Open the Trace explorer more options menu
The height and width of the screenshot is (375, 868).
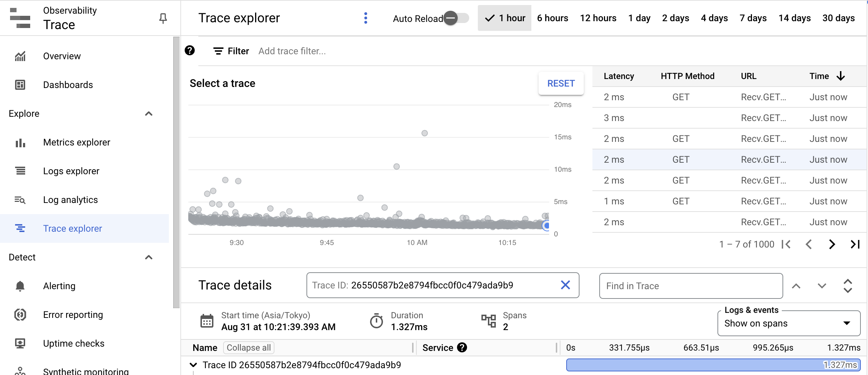[x=365, y=18]
